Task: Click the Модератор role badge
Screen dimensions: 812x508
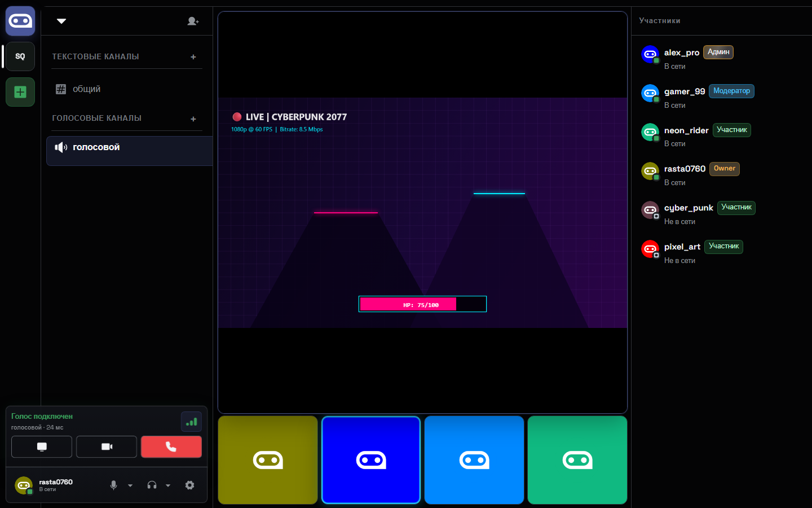Action: pyautogui.click(x=731, y=91)
